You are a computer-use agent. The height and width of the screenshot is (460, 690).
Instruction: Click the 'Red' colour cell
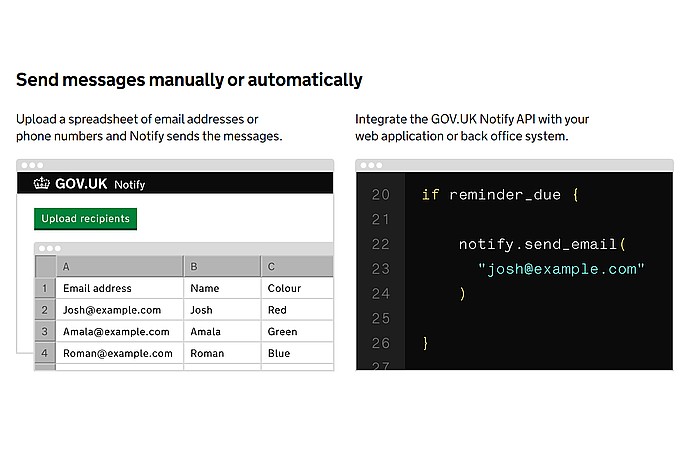(x=297, y=310)
